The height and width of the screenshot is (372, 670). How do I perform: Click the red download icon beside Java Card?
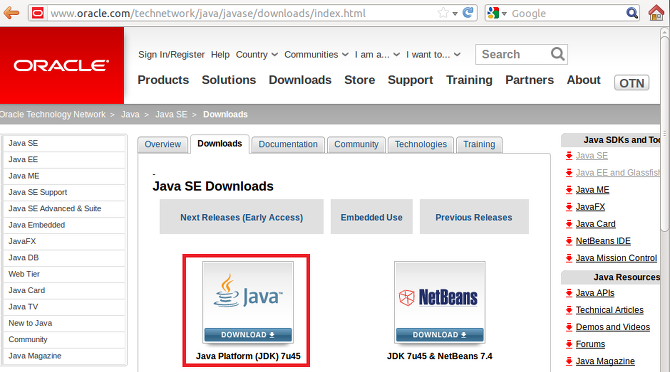(569, 224)
